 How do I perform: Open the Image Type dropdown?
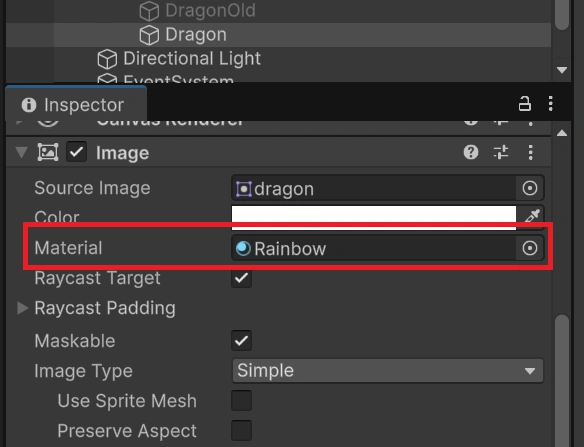pos(387,371)
